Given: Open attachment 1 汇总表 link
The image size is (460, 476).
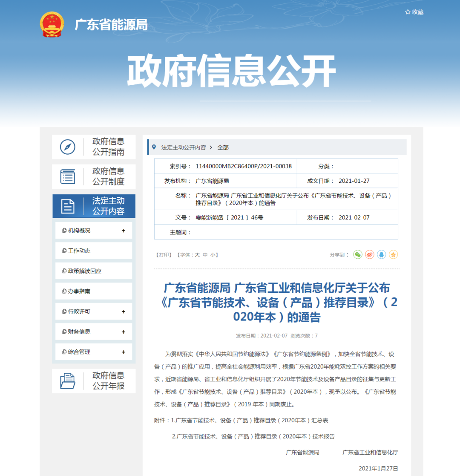Looking at the screenshot, I should coord(252,420).
